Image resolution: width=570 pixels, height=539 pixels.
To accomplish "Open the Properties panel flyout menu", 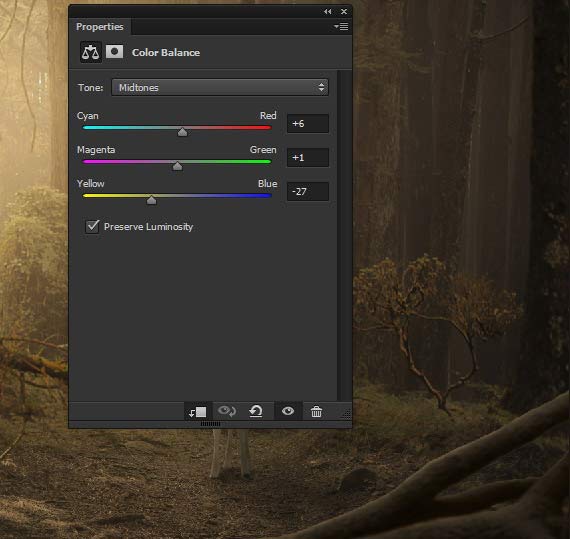I will tap(341, 27).
